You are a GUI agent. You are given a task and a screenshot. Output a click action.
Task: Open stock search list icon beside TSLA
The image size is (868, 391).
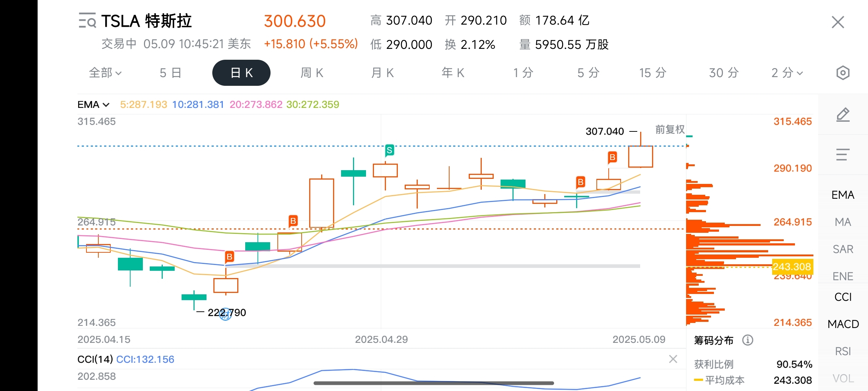click(87, 21)
